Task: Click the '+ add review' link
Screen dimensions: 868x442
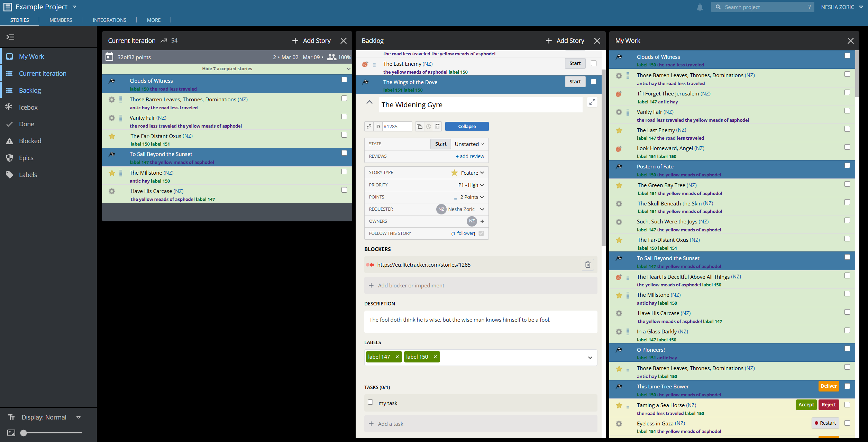Action: click(x=470, y=156)
